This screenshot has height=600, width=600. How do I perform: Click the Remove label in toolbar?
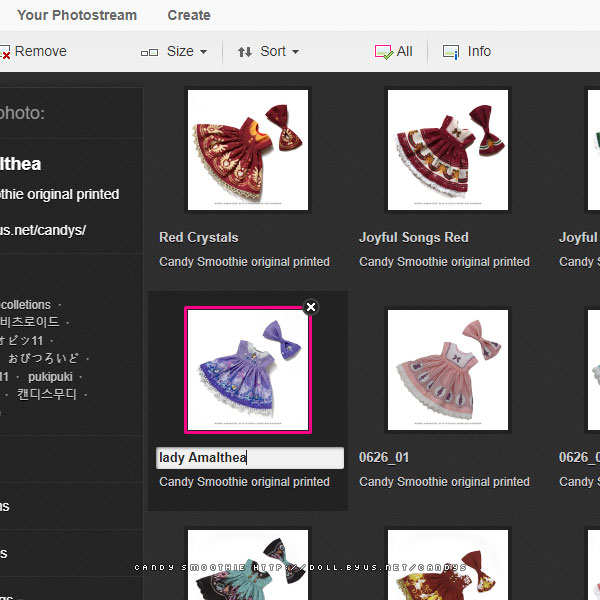coord(41,51)
